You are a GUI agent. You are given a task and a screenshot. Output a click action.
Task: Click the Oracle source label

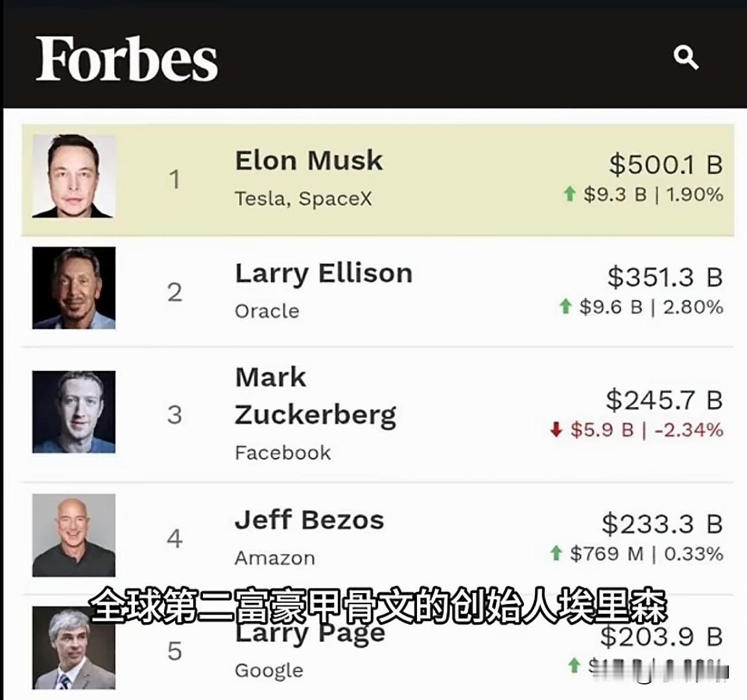[x=267, y=311]
